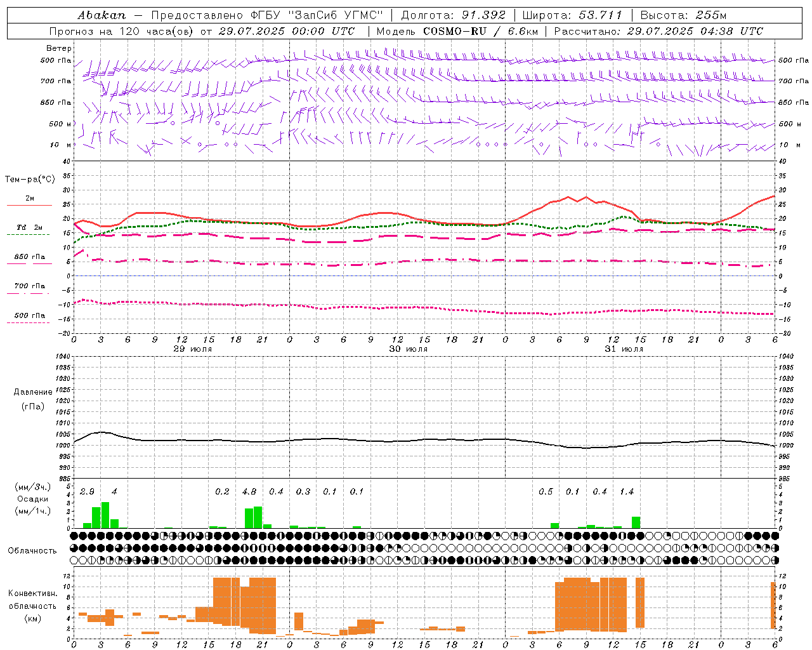Image resolution: width=812 pixels, height=650 pixels.
Task: Click the dashed line sample under "Td 2м"
Action: pyautogui.click(x=28, y=235)
